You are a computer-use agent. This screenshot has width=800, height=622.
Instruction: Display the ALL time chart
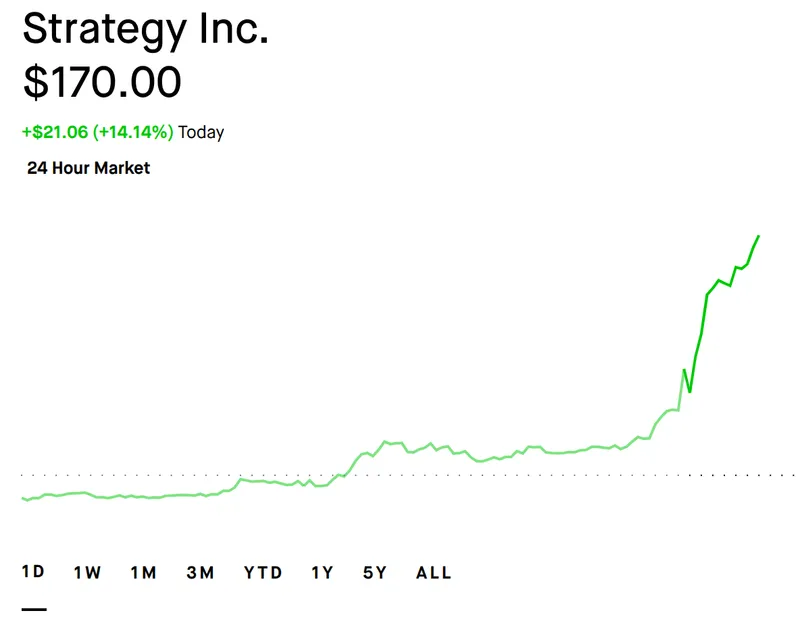pos(433,572)
